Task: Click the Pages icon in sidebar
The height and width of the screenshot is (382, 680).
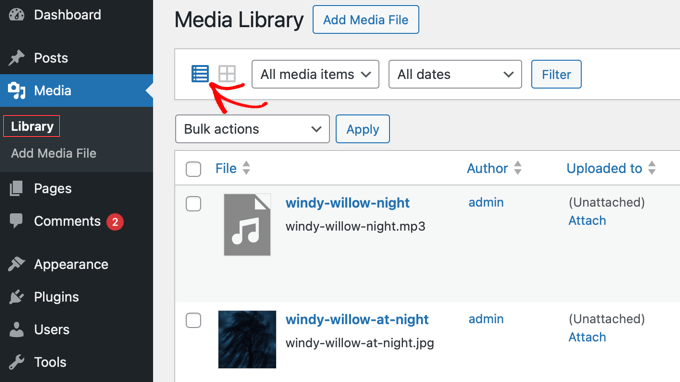Action: 16,188
